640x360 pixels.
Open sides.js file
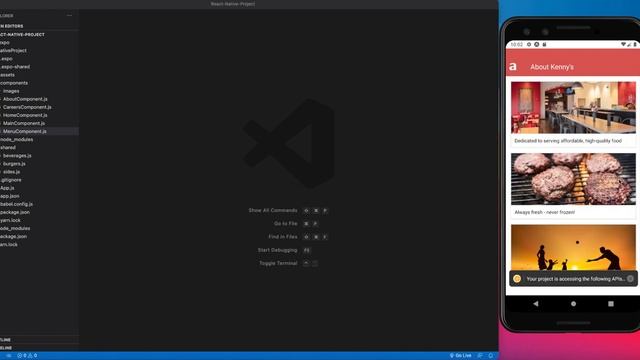click(x=11, y=172)
